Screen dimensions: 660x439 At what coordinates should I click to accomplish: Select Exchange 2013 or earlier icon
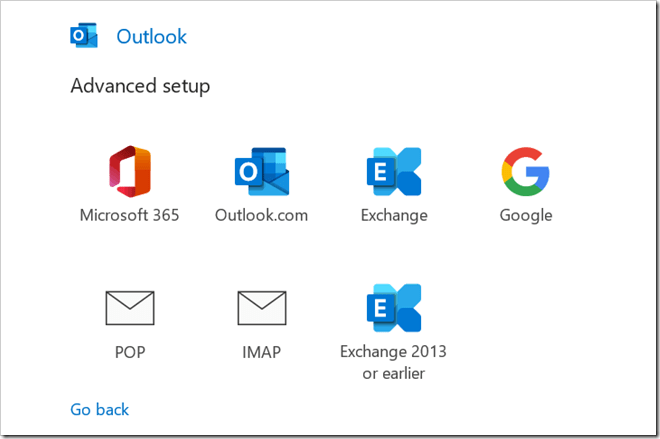click(393, 308)
